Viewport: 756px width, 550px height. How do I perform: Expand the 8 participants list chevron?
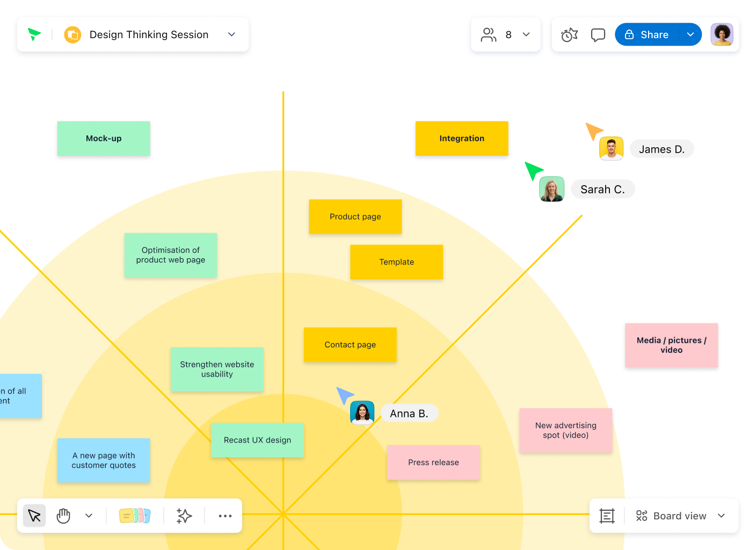click(526, 34)
